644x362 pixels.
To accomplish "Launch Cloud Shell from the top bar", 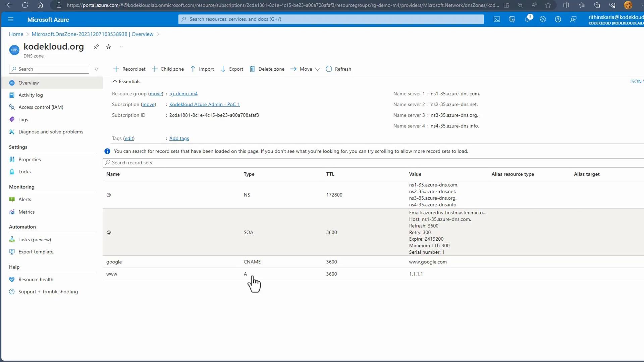I will (x=497, y=19).
